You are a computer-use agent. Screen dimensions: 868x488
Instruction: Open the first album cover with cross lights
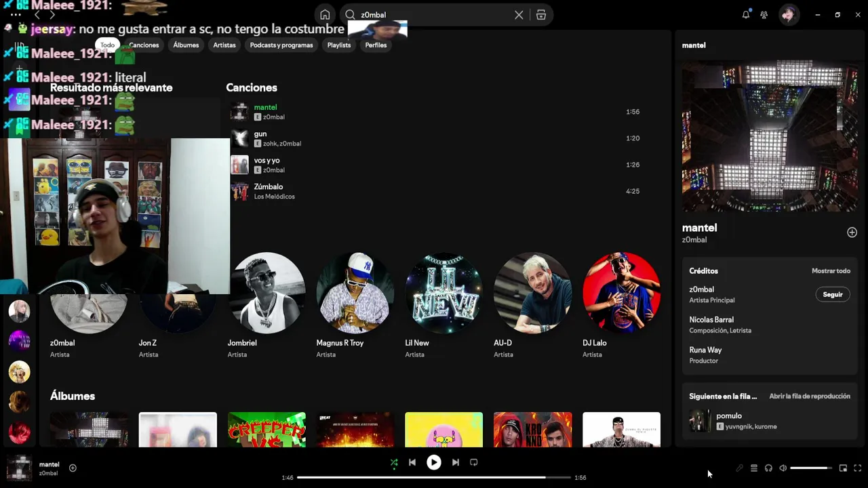pyautogui.click(x=89, y=430)
